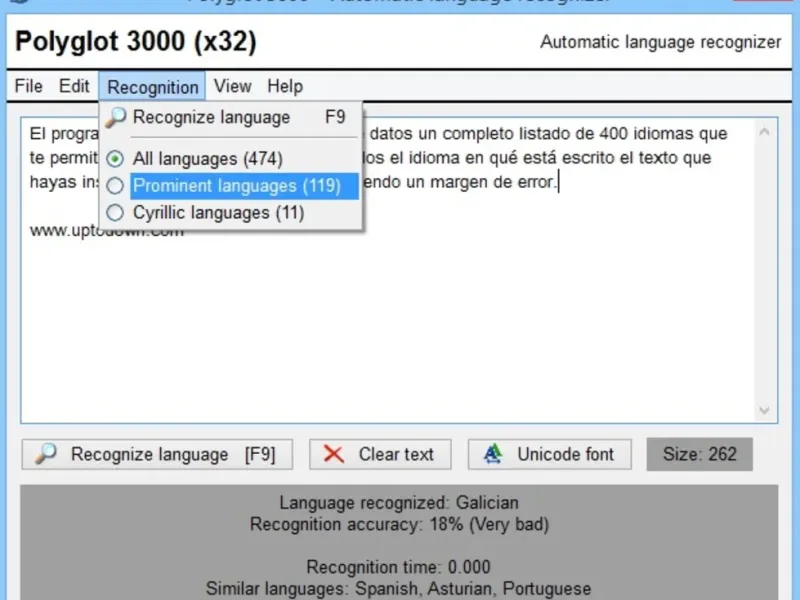
Task: Click the Recognize language [F9] button
Action: (157, 454)
